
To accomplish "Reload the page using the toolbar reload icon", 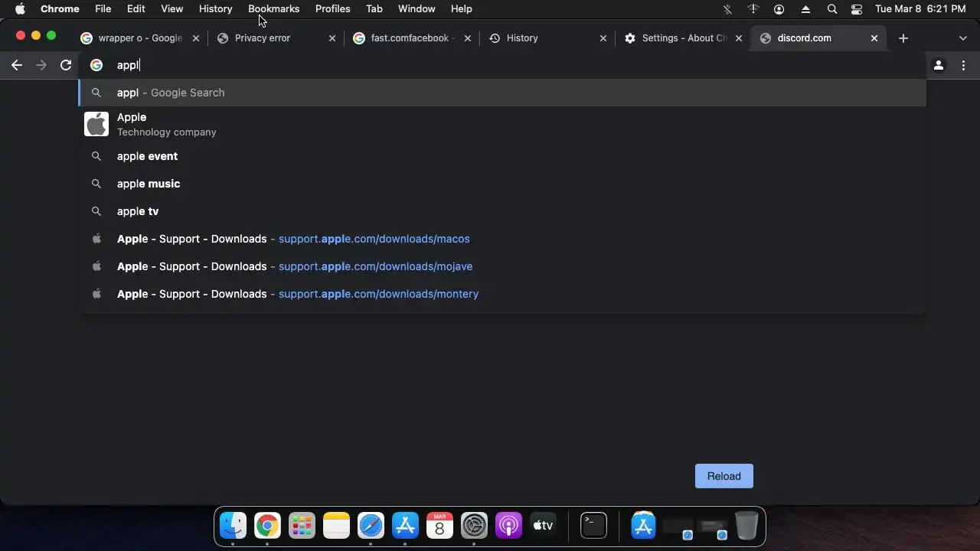I will tap(66, 65).
